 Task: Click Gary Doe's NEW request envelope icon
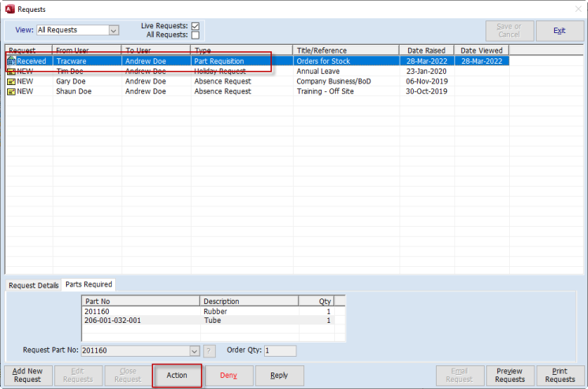click(x=11, y=81)
